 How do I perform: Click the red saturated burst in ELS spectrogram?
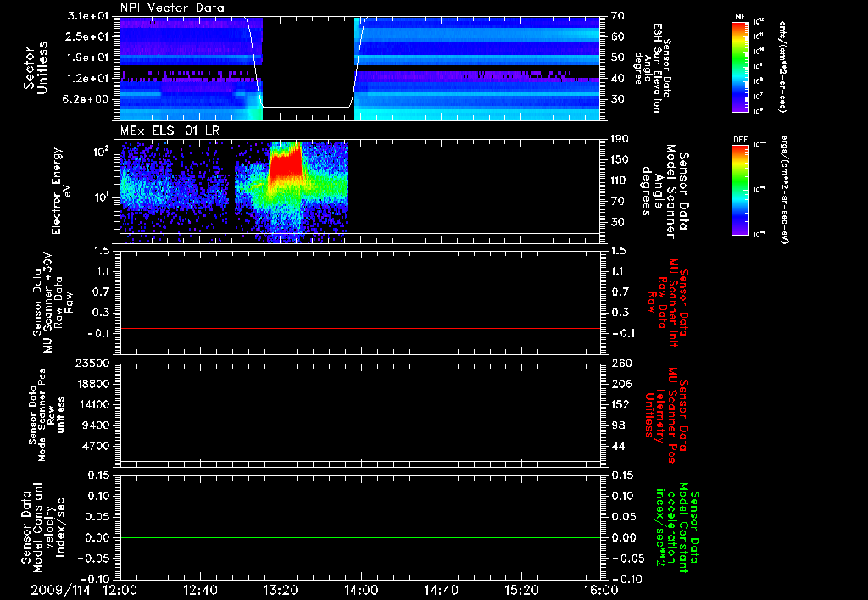click(287, 164)
